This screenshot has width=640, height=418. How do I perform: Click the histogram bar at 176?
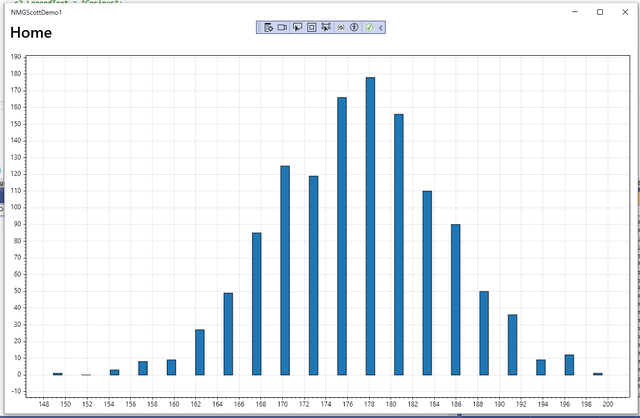[342, 235]
